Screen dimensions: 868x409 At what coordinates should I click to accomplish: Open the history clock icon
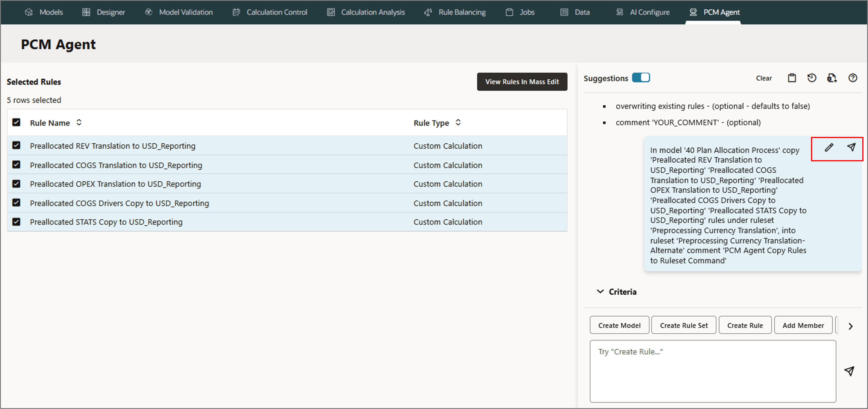pos(812,78)
